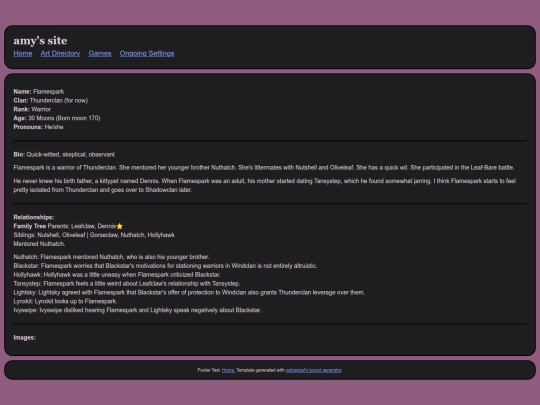Click the Nuthatch: relationship entry

111,257
